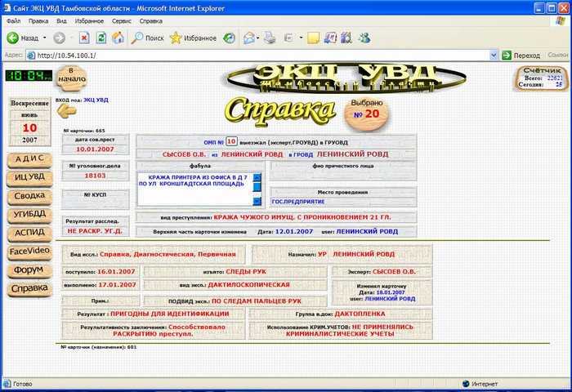Click the Forward arrow icon
Image resolution: width=572 pixels, height=392 pixels.
point(59,38)
